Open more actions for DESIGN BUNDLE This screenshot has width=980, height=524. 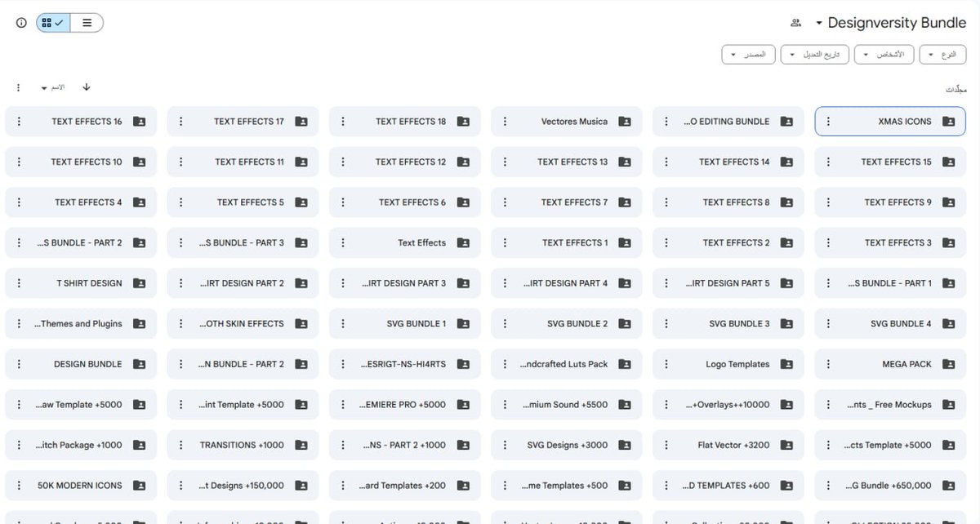pos(19,364)
